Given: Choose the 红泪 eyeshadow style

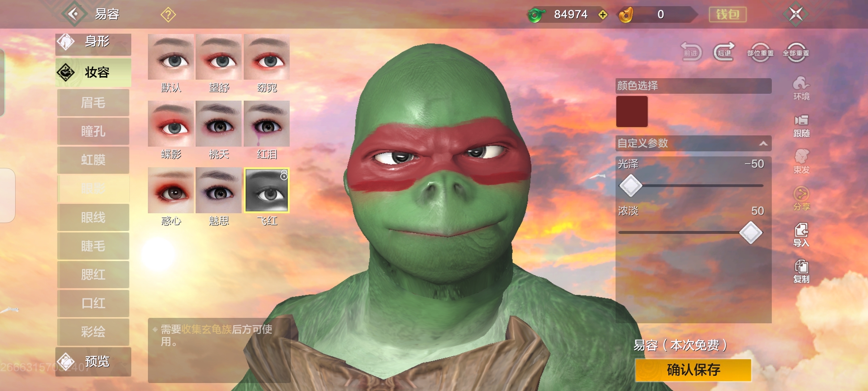Looking at the screenshot, I should coord(267,123).
